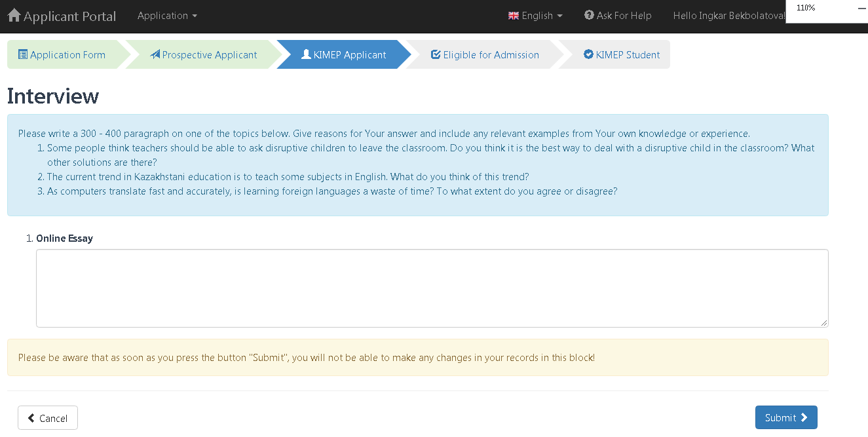Click topic two about Kazakhstani education in English
The image size is (868, 437).
point(288,177)
